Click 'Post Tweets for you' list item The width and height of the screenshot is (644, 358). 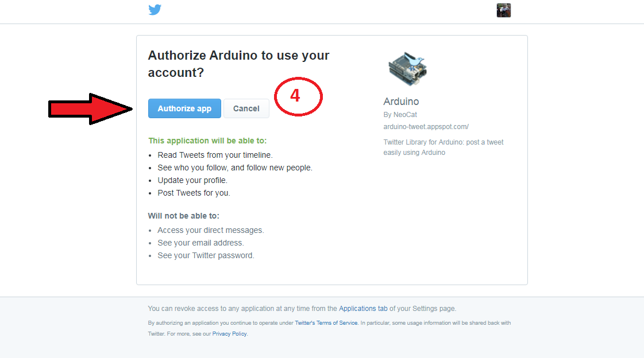[x=194, y=193]
